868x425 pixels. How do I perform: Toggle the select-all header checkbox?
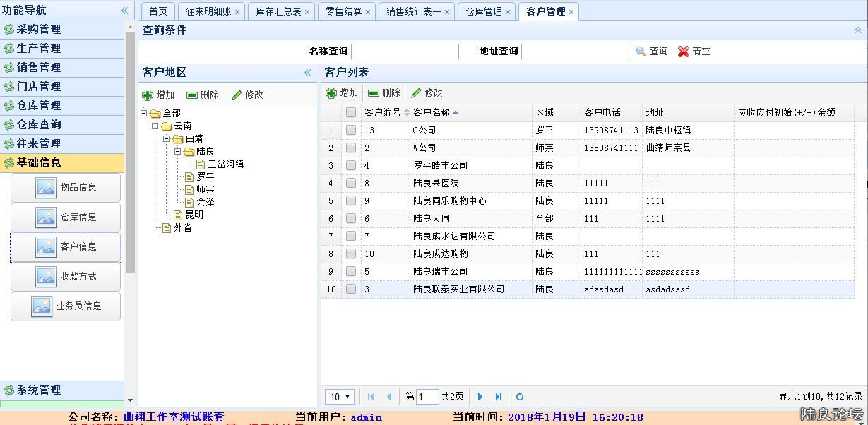click(351, 113)
